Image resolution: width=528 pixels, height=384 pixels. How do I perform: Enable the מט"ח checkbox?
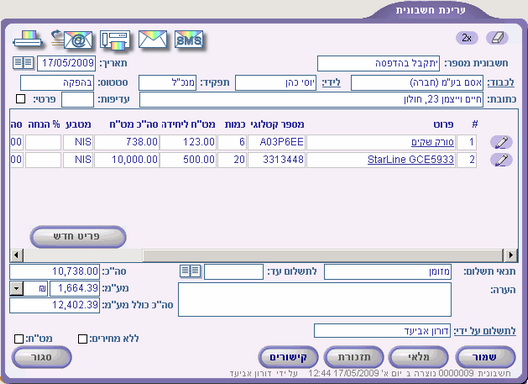tap(19, 339)
